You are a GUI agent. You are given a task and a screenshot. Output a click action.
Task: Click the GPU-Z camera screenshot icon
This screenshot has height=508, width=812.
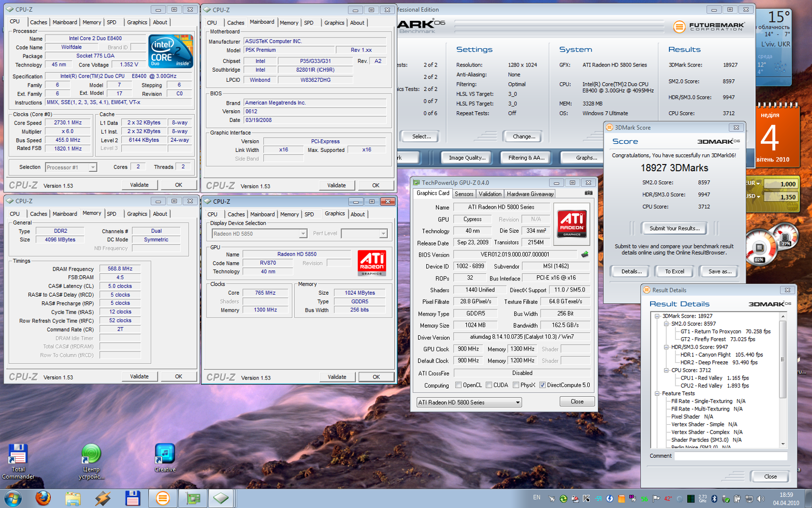coord(588,193)
